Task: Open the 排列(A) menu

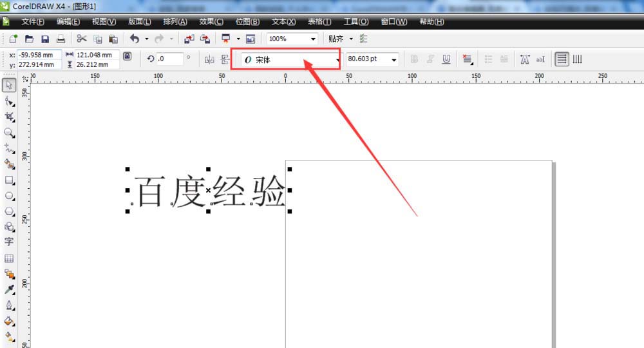Action: (175, 22)
